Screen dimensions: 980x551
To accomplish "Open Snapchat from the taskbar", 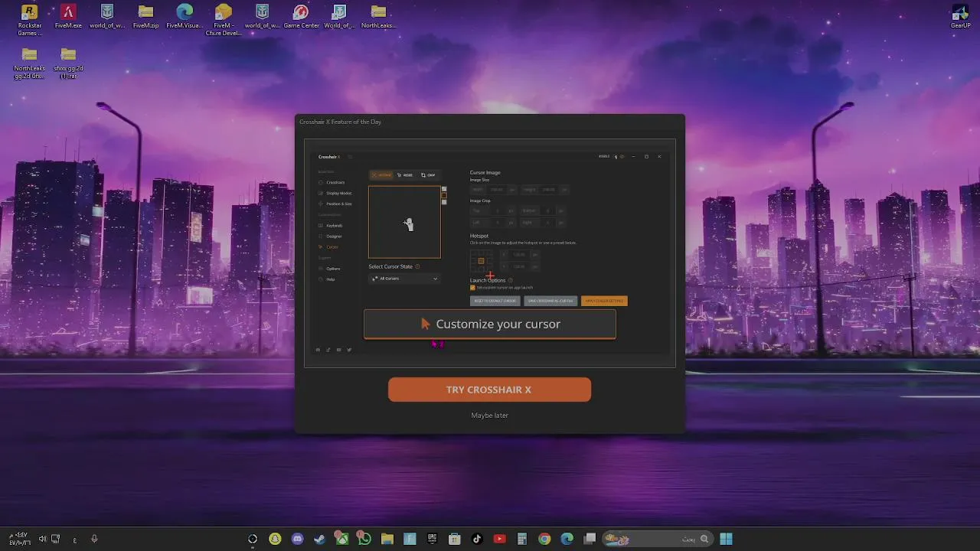I will tap(275, 539).
